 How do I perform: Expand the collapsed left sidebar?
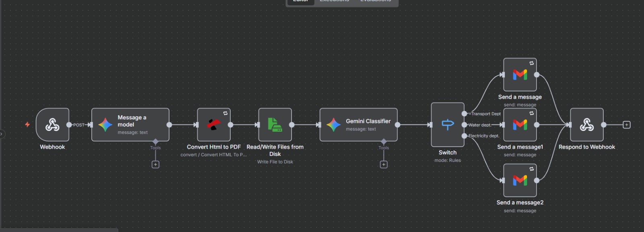tap(2, 134)
